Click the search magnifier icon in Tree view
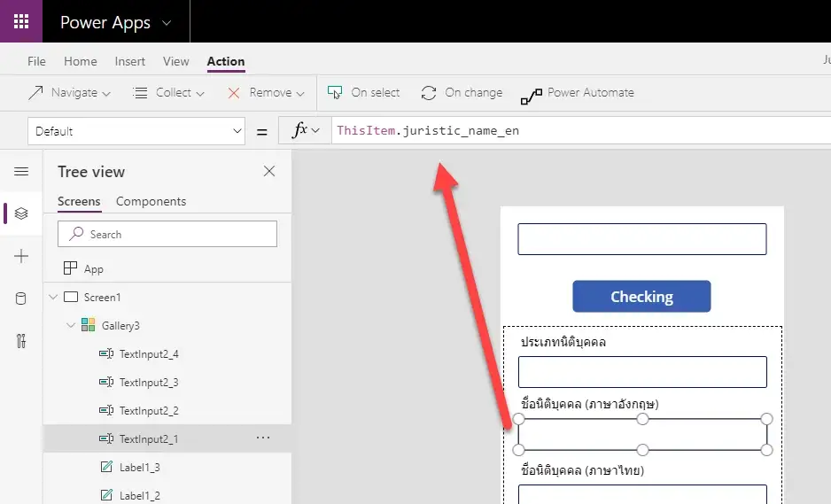831x504 pixels. click(x=76, y=233)
